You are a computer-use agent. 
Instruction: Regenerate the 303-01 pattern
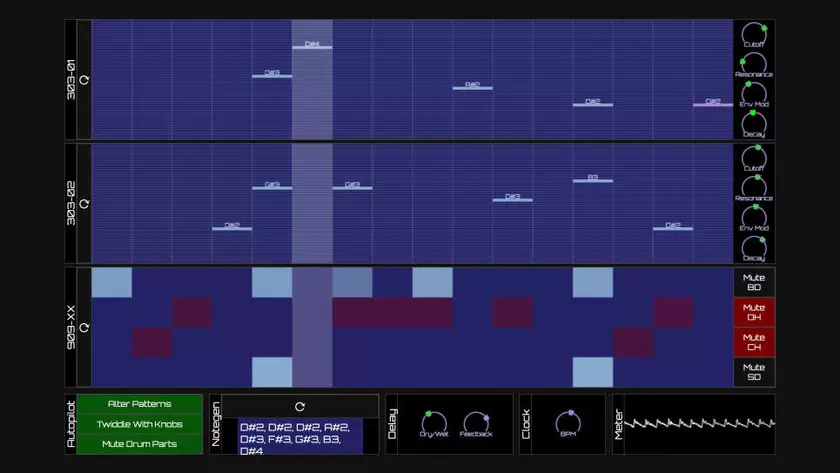point(84,79)
